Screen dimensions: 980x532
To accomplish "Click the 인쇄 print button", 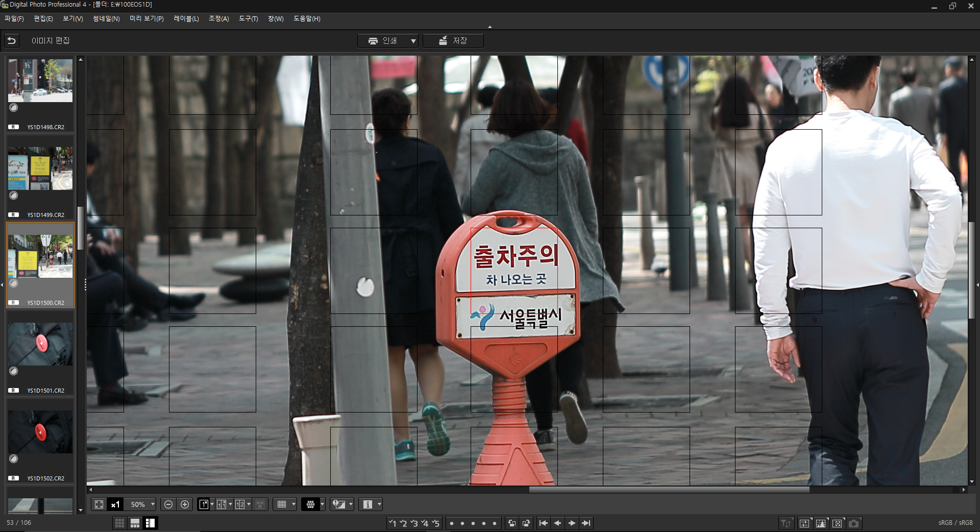I will pyautogui.click(x=383, y=40).
